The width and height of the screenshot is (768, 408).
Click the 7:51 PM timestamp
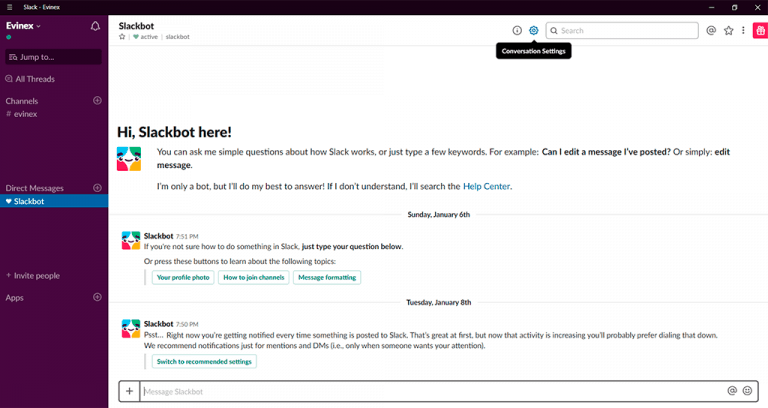(187, 237)
